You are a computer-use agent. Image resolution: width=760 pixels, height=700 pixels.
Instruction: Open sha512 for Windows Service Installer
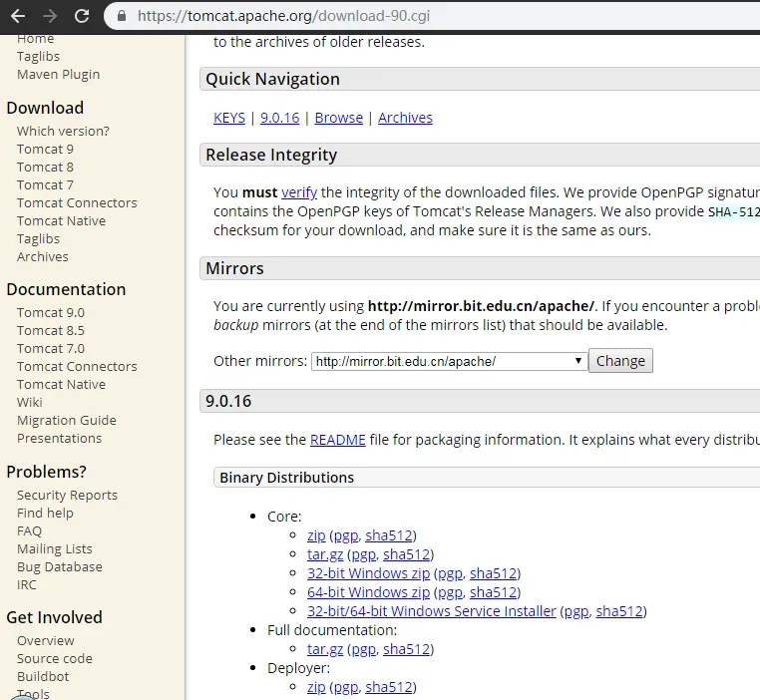[x=619, y=611]
